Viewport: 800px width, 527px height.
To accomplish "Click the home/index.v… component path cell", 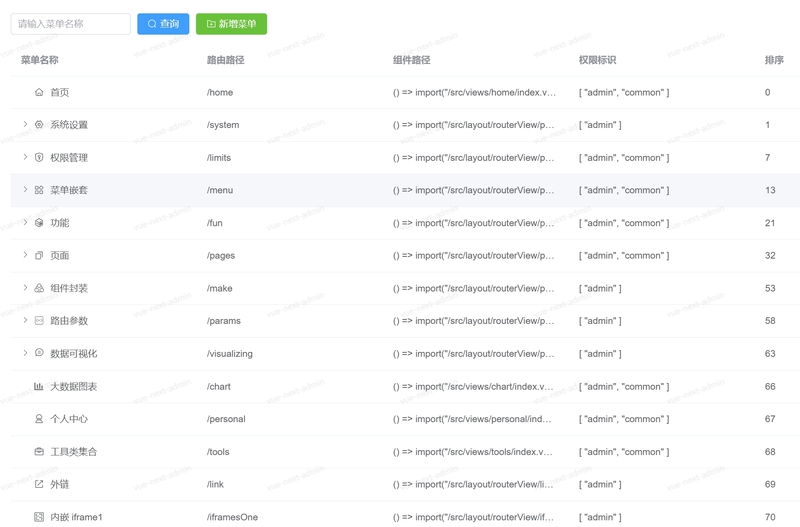I will point(474,92).
